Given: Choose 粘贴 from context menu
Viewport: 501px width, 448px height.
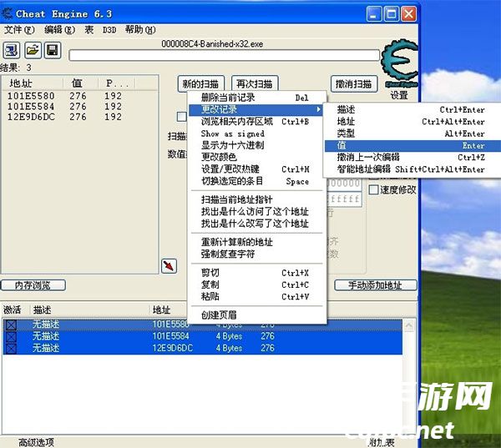Looking at the screenshot, I should point(256,297).
